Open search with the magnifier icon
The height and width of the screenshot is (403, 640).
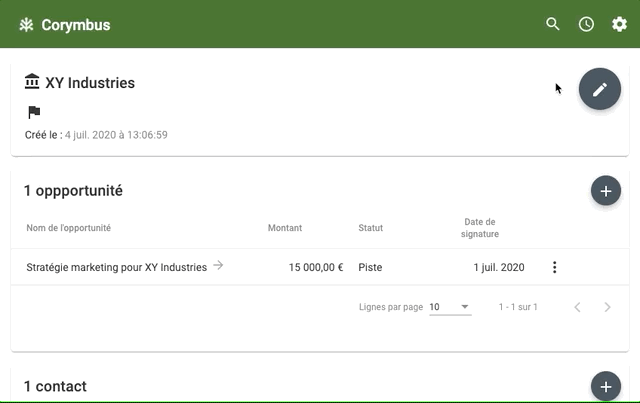click(553, 24)
